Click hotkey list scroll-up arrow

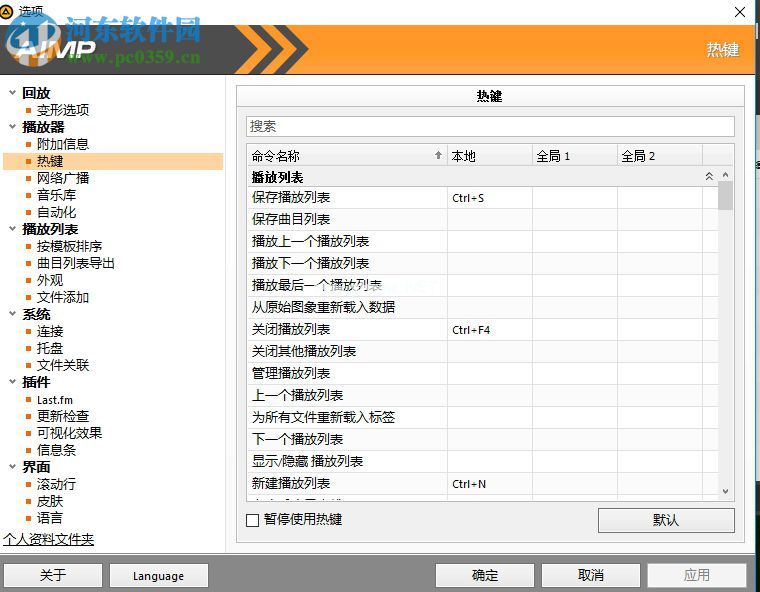coord(725,175)
